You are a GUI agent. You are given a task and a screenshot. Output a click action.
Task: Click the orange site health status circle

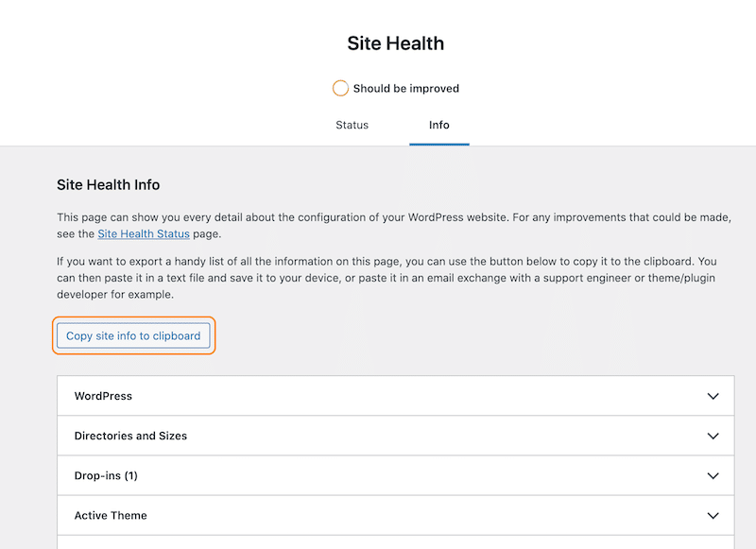point(340,88)
